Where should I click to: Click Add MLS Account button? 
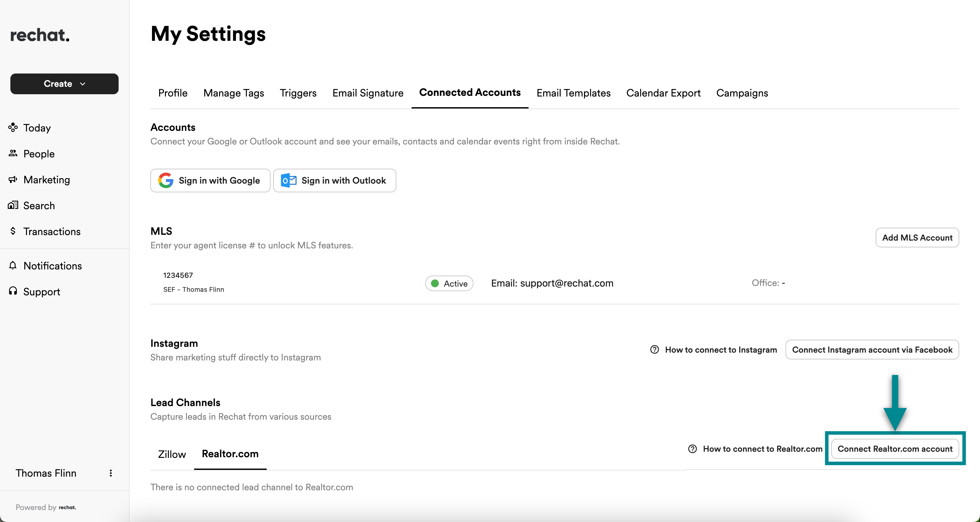click(917, 238)
